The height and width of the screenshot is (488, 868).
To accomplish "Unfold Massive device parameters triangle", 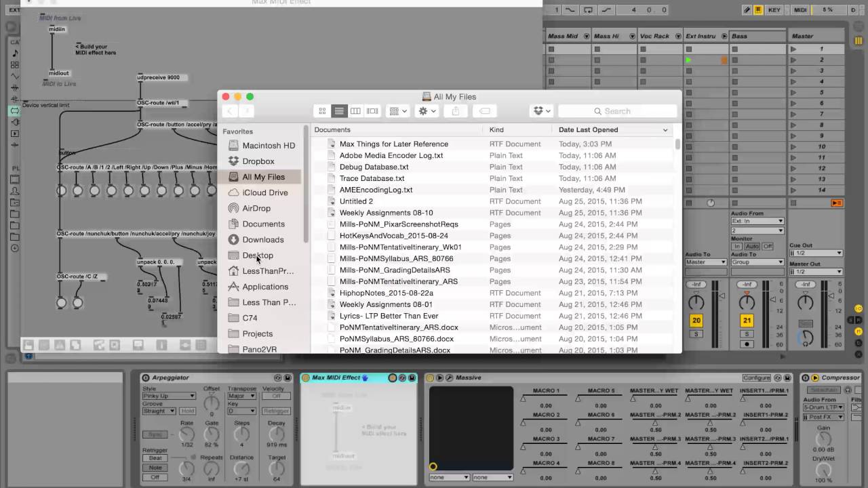I will click(439, 378).
